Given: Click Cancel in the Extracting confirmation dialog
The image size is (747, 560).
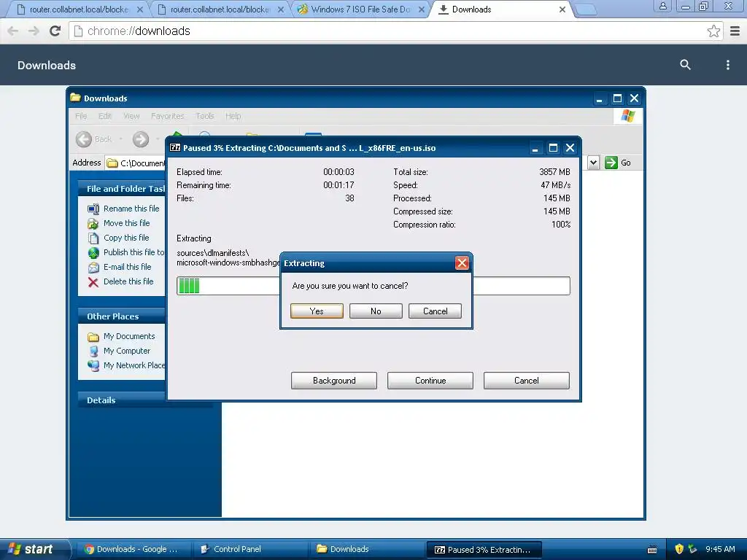Looking at the screenshot, I should [x=435, y=311].
